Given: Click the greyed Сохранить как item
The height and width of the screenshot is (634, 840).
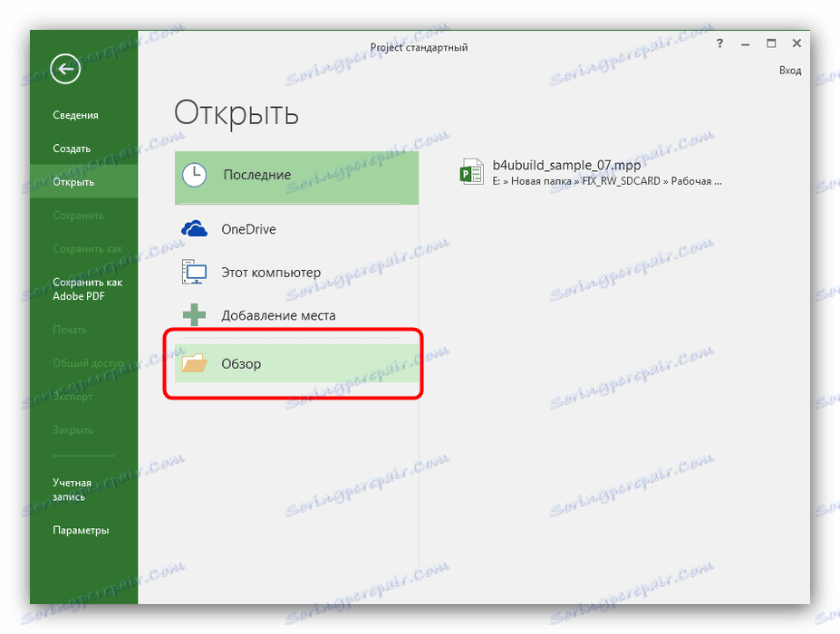Looking at the screenshot, I should pyautogui.click(x=87, y=249).
